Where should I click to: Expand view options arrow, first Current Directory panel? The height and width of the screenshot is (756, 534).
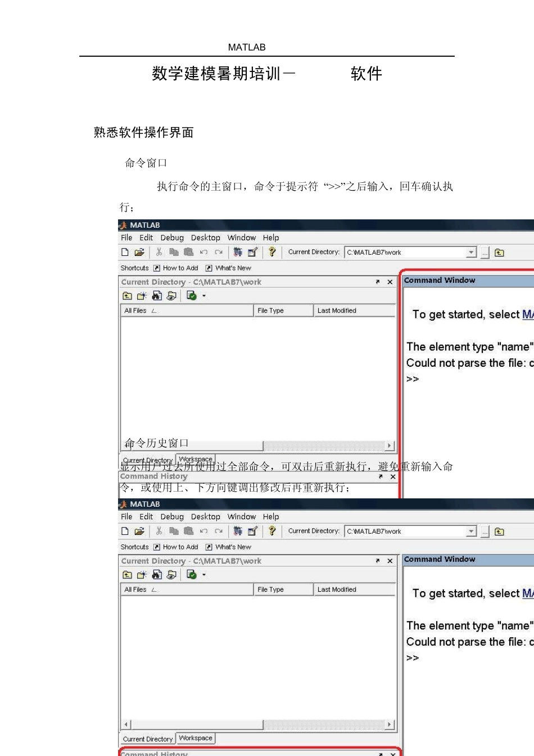pos(204,296)
